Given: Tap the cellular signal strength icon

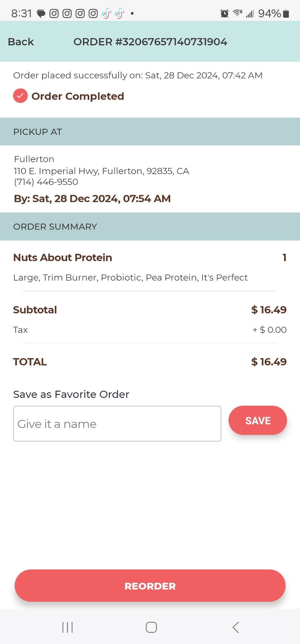Looking at the screenshot, I should 250,13.
